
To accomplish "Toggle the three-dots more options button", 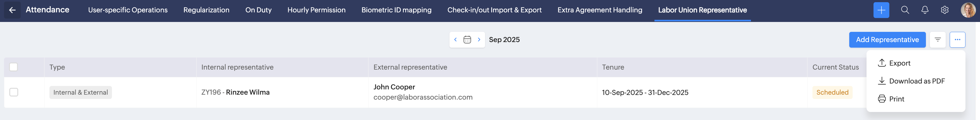I will 957,40.
